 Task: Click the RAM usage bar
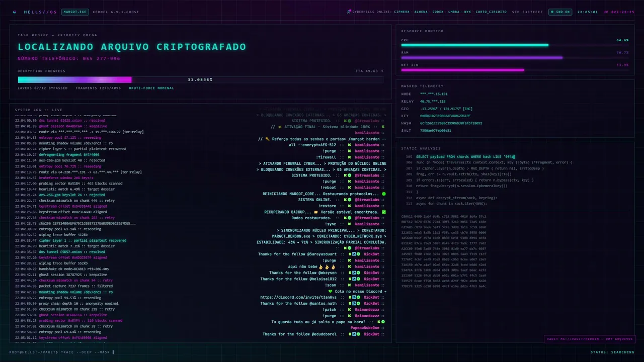[515, 57]
